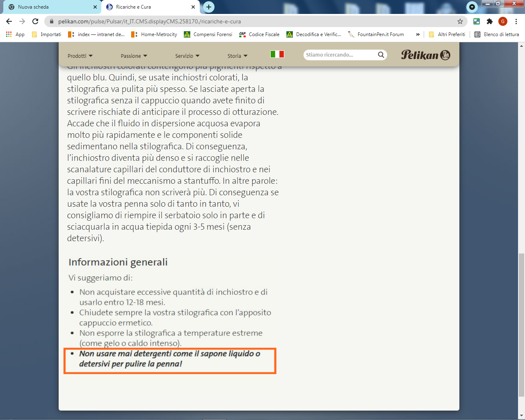Screen dimensions: 525x420
Task: Click the search magnifier icon on Pelikan site
Action: (x=381, y=55)
